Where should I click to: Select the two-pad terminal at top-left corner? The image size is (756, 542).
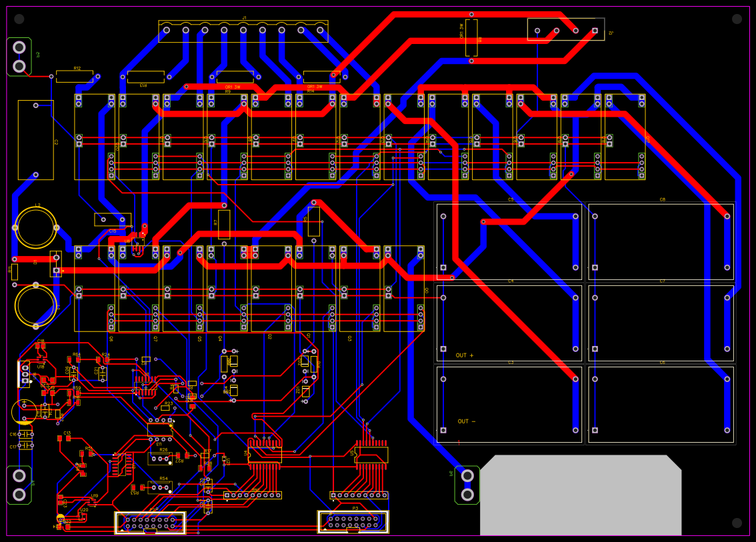[x=19, y=57]
